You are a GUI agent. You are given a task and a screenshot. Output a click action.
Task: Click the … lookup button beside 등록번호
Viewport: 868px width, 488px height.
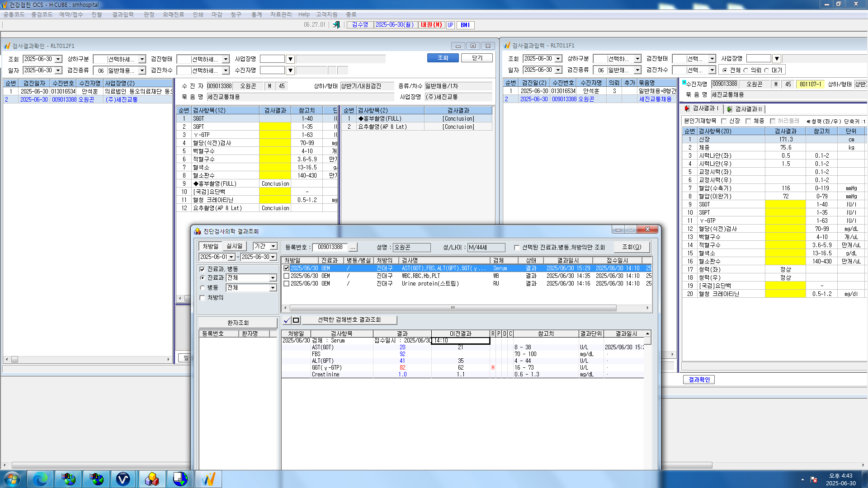coord(353,247)
